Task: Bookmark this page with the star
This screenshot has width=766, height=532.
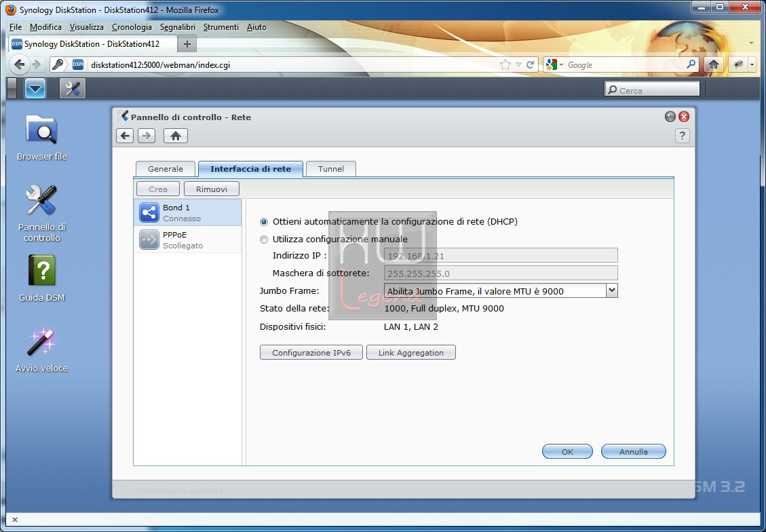Action: coord(505,64)
